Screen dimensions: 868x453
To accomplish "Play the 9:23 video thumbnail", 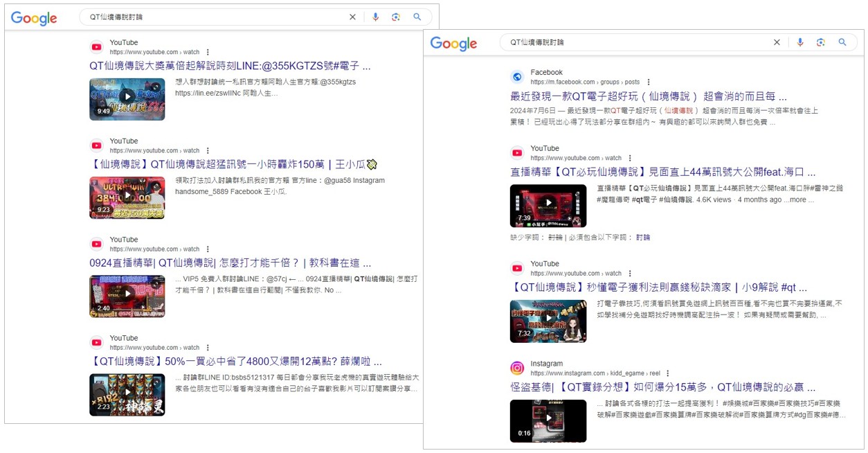I will [x=127, y=197].
